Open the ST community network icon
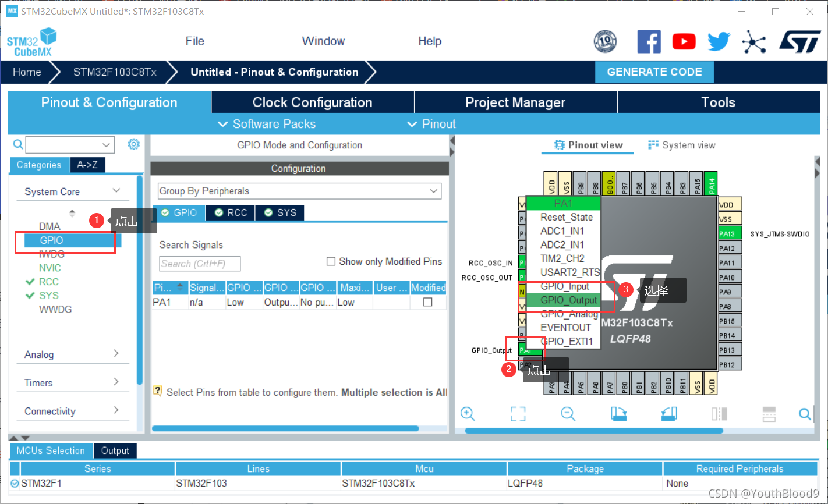828x504 pixels. (753, 42)
